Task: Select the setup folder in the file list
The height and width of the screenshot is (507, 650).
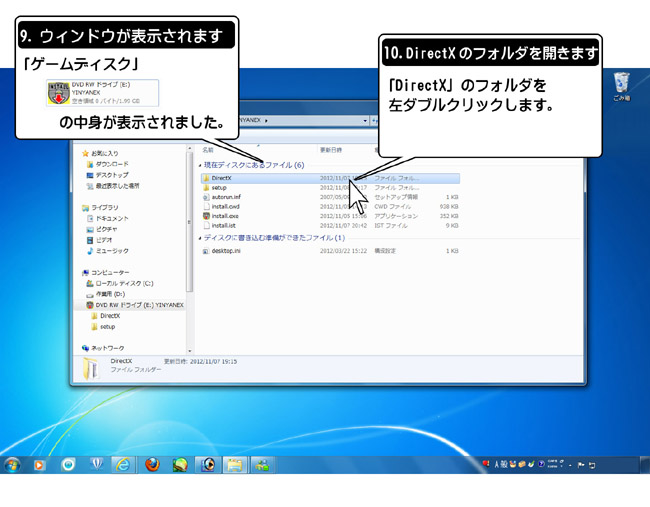Action: tap(330, 188)
